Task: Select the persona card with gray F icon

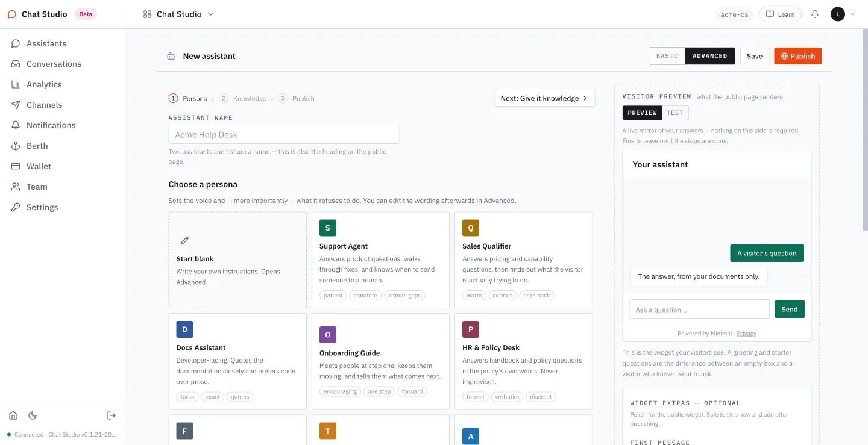Action: [x=237, y=430]
